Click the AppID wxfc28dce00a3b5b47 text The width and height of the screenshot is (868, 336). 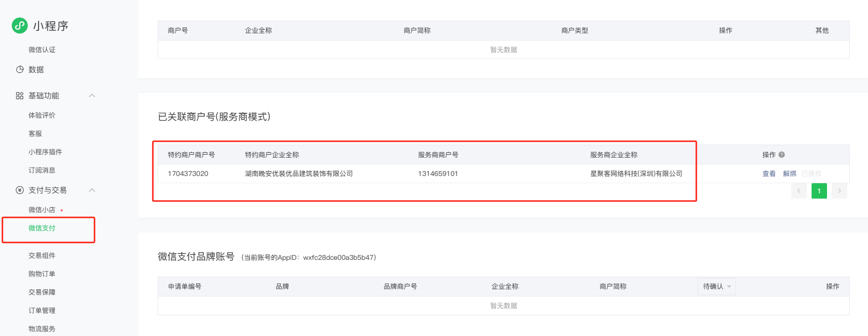click(339, 257)
